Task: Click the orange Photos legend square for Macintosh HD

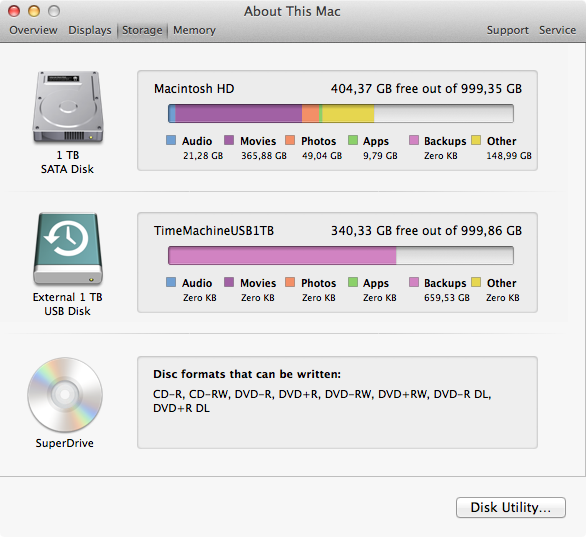Action: tap(290, 140)
